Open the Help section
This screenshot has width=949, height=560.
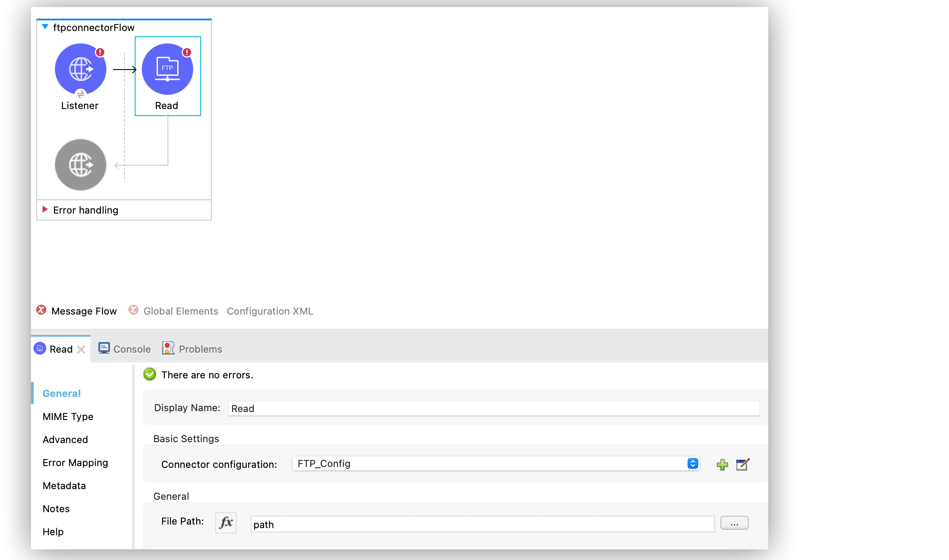(53, 532)
